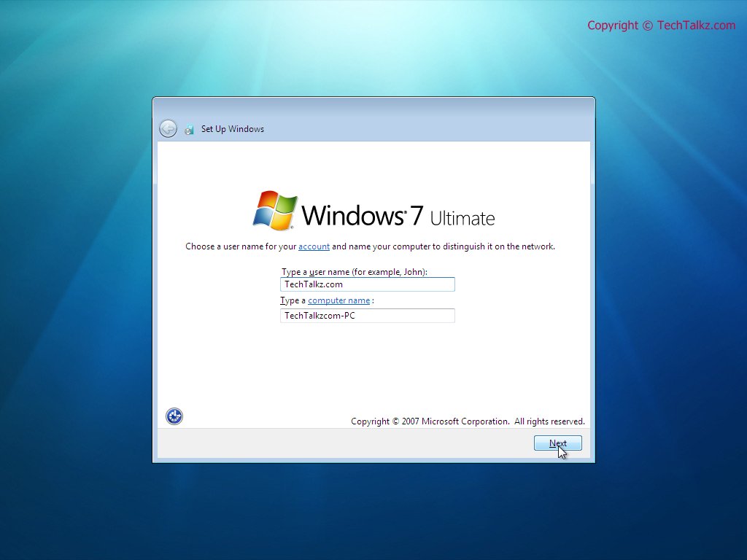
Task: Click the Microsoft copyright notice text
Action: pos(468,421)
